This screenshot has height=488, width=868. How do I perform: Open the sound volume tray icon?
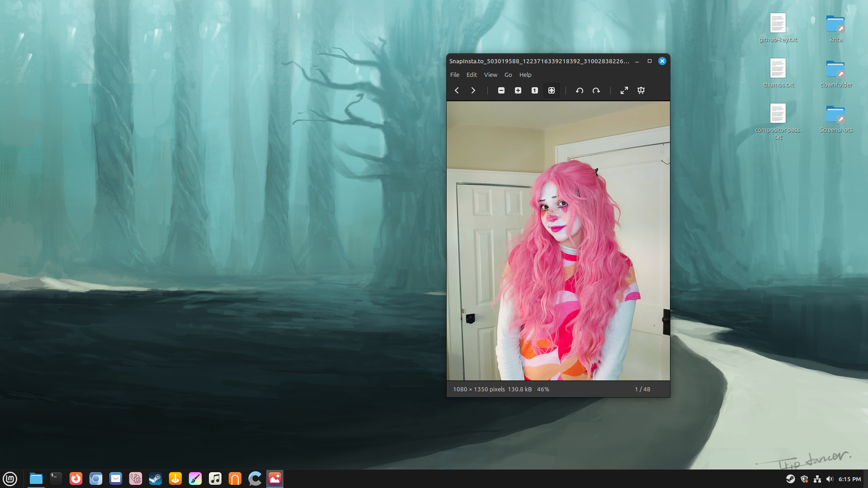(830, 479)
